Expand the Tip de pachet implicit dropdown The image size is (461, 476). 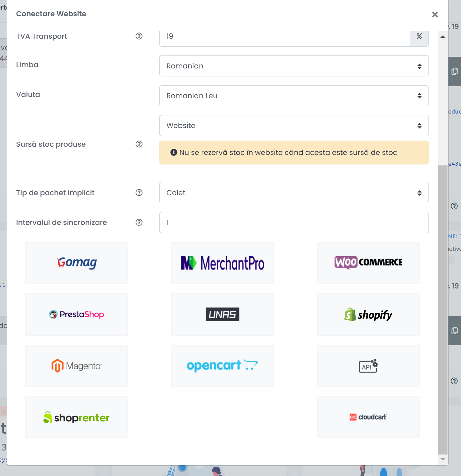coord(294,193)
